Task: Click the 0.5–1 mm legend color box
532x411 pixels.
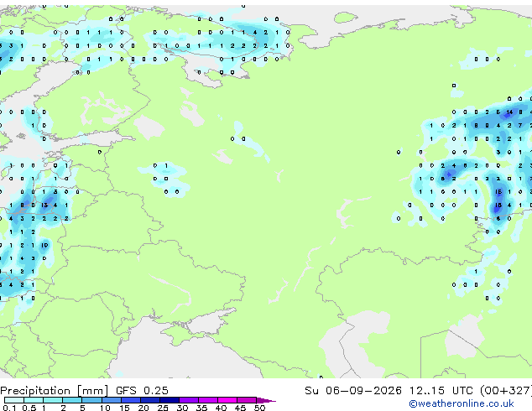Action: [x=34, y=400]
